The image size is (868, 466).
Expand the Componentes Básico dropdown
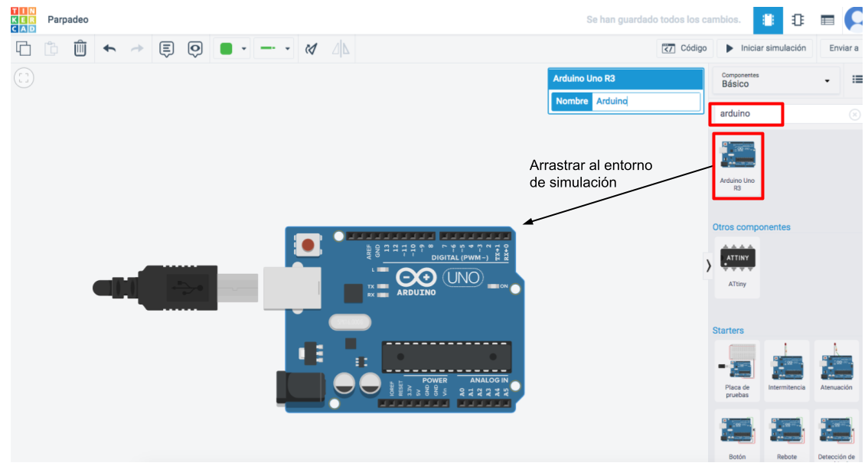coord(776,80)
